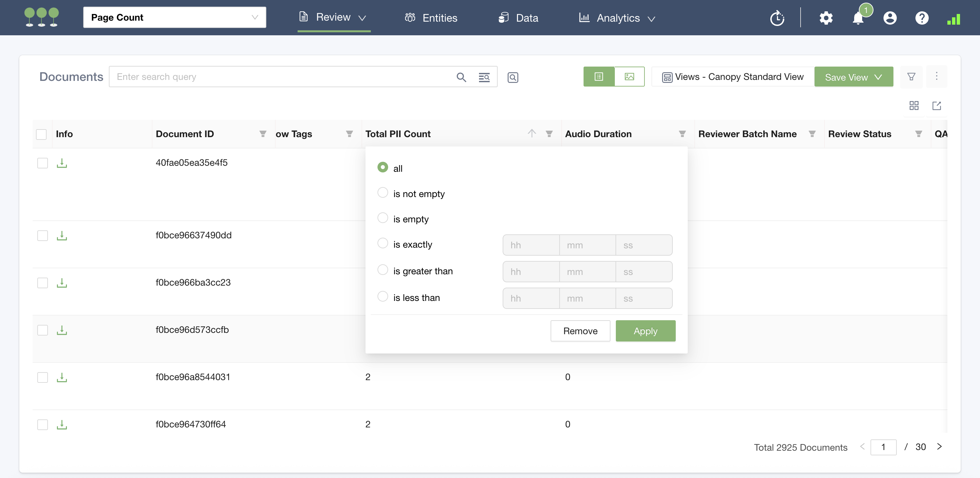Open the notifications bell

(x=858, y=18)
